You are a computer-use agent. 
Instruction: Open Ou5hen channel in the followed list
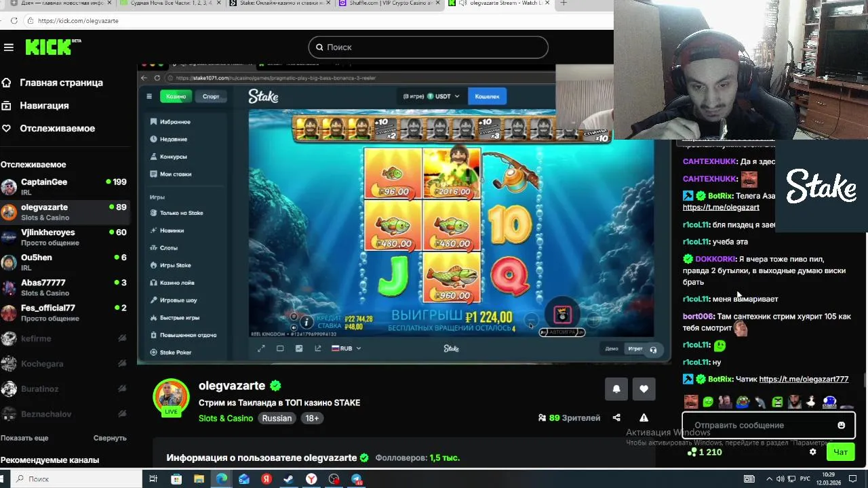pyautogui.click(x=64, y=262)
